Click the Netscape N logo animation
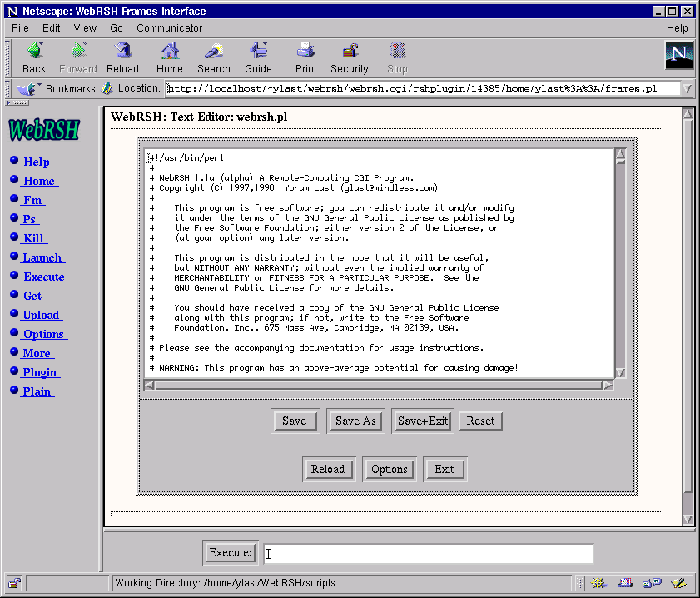Image resolution: width=700 pixels, height=598 pixels. tap(678, 55)
